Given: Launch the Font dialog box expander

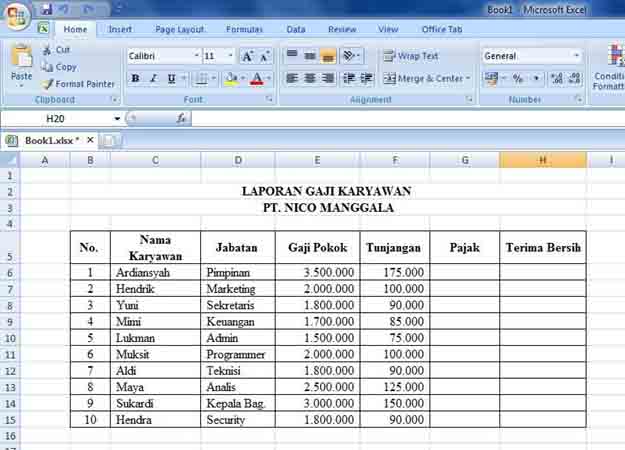Looking at the screenshot, I should tap(269, 99).
